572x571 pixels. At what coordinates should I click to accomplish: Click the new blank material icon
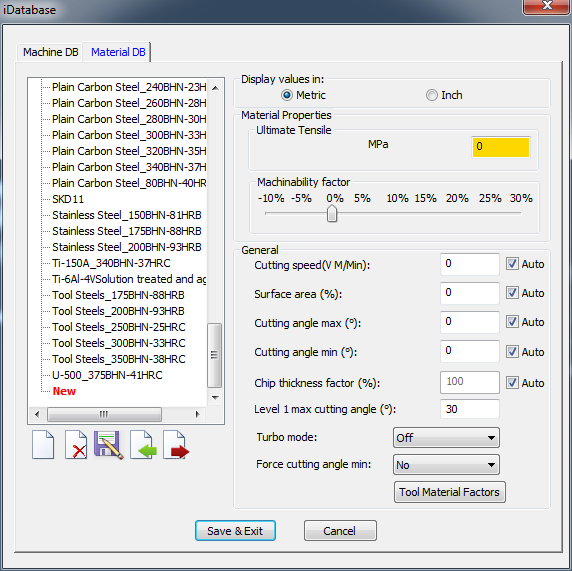[43, 444]
